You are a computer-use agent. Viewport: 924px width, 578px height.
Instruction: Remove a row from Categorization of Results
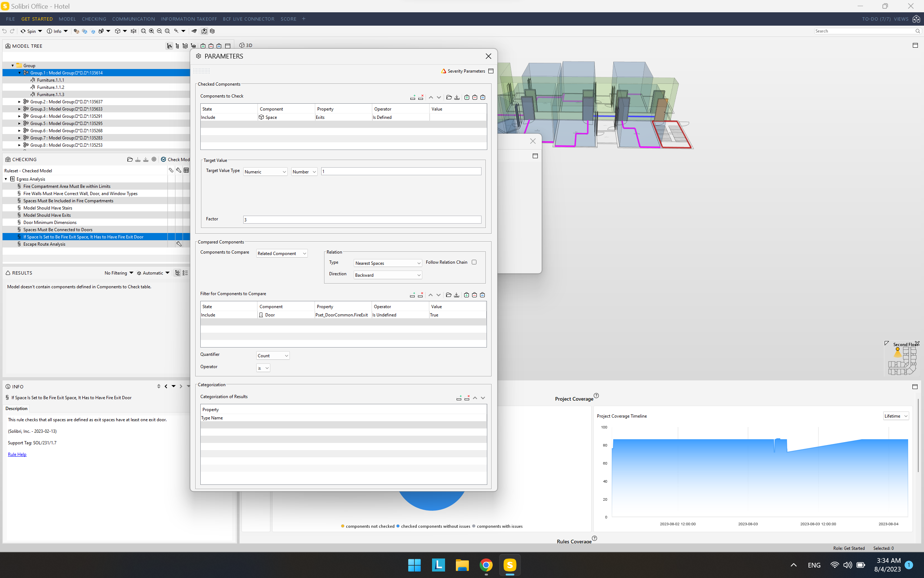tap(467, 398)
